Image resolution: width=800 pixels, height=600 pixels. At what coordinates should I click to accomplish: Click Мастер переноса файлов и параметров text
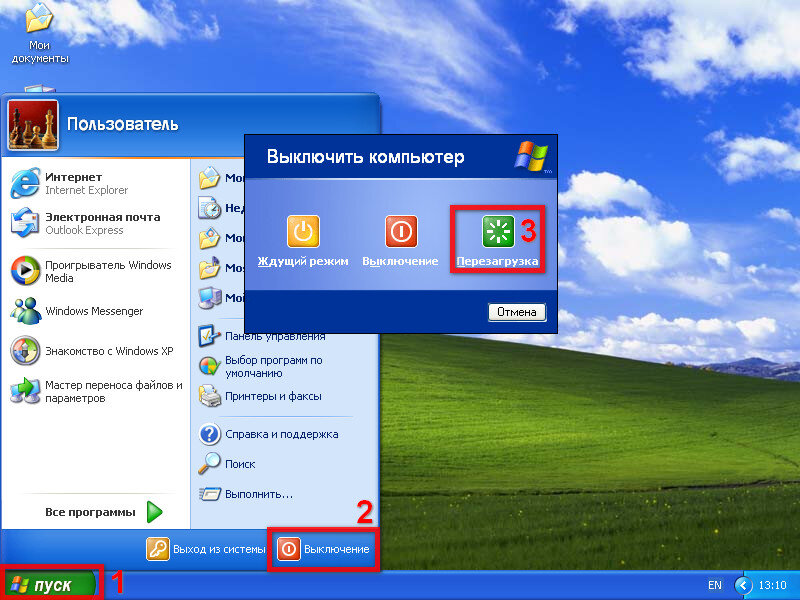(114, 391)
